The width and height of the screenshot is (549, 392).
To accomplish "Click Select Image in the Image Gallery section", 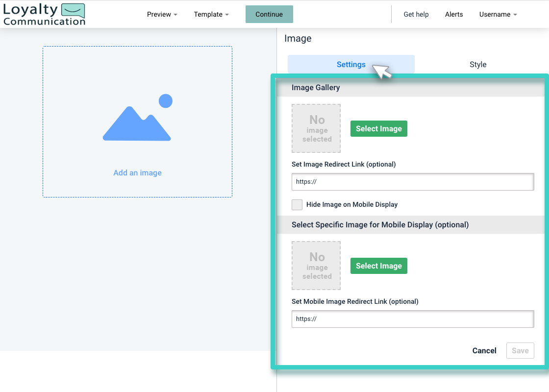I will pos(378,128).
